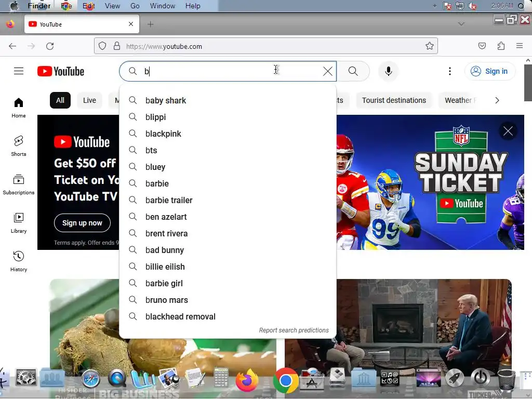Click the shield tracking protection icon
The image size is (532, 399).
(102, 46)
